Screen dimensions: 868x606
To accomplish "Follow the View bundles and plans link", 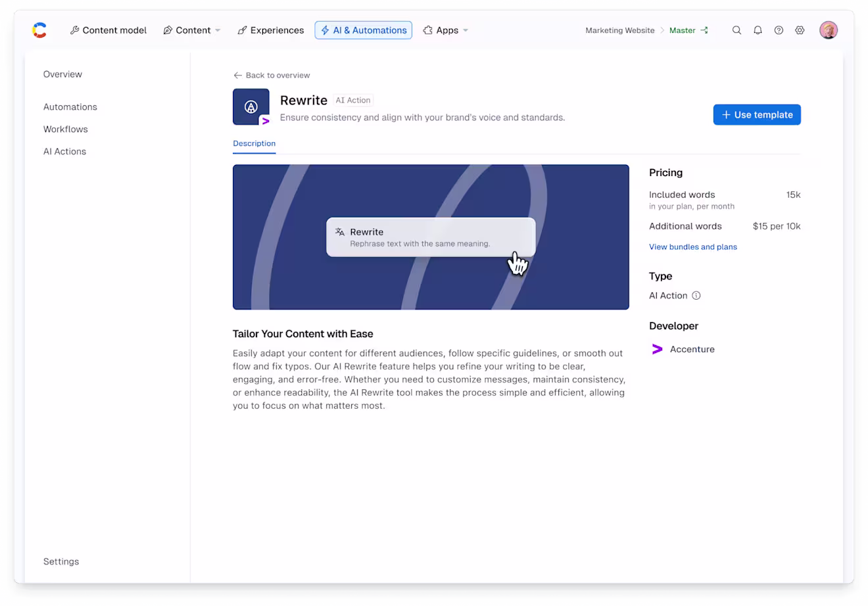I will point(693,247).
